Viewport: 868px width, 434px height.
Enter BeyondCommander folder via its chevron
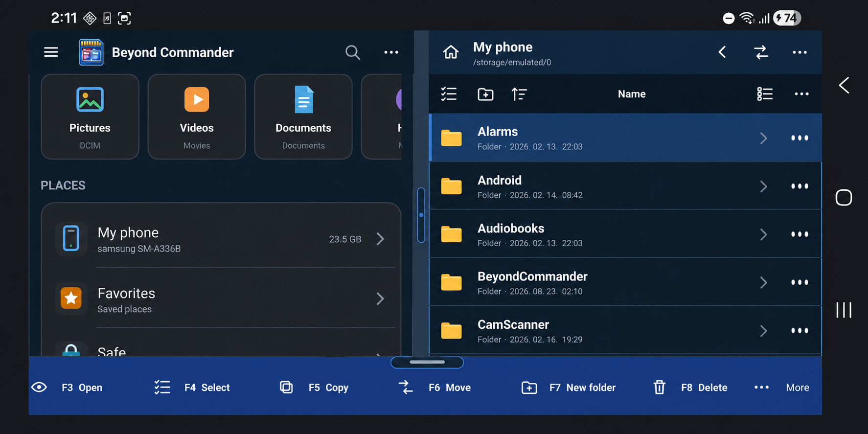coord(763,282)
